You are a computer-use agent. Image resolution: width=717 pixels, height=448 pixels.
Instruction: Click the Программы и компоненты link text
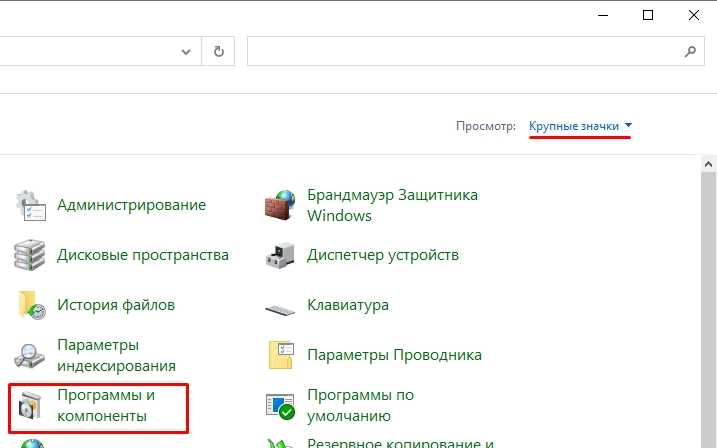[x=106, y=405]
